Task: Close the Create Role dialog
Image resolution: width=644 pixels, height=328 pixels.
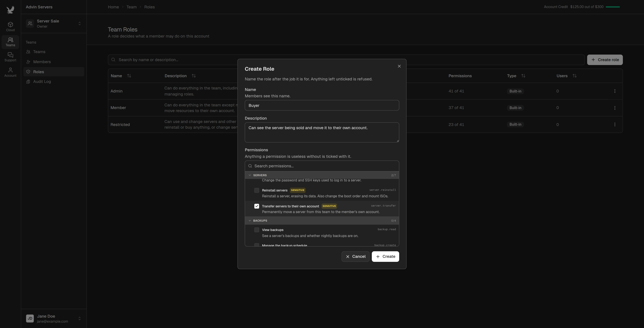Action: [399, 66]
